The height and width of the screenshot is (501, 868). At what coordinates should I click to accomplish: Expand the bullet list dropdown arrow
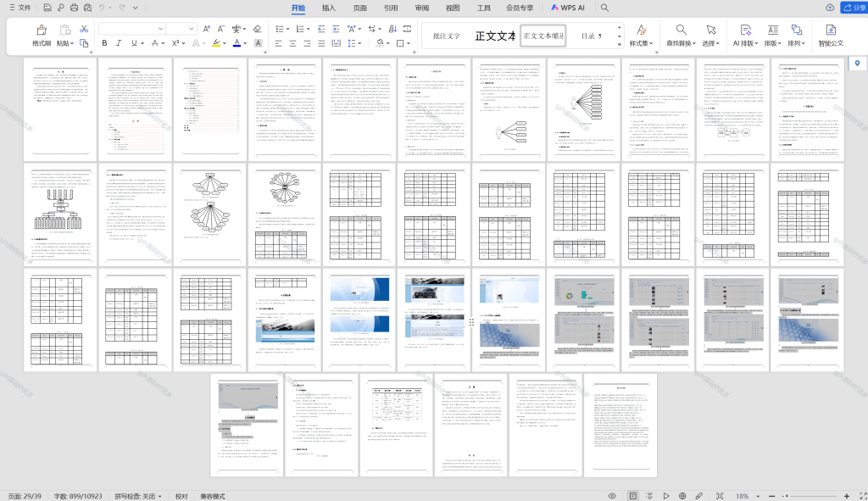point(287,29)
